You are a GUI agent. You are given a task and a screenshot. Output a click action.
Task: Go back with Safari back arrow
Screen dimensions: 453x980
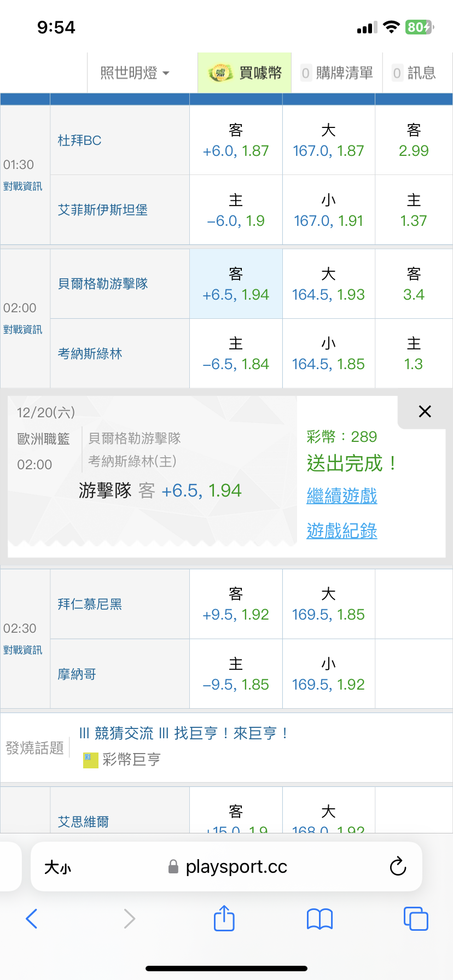click(x=32, y=919)
